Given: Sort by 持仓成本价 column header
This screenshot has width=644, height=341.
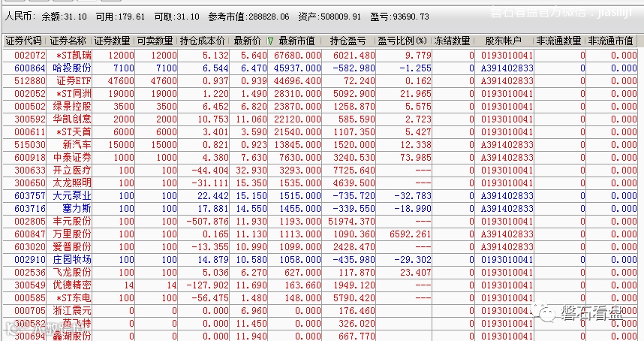Looking at the screenshot, I should (x=203, y=41).
